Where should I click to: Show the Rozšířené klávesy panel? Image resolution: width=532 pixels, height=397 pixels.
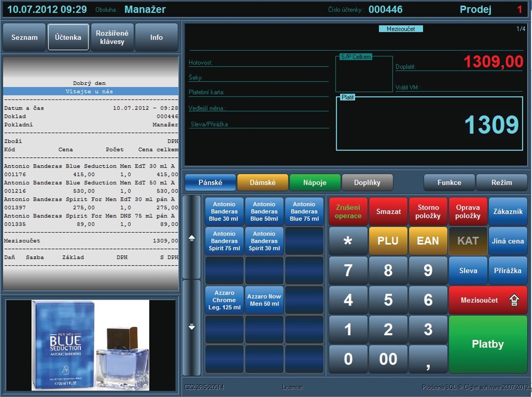coord(112,37)
